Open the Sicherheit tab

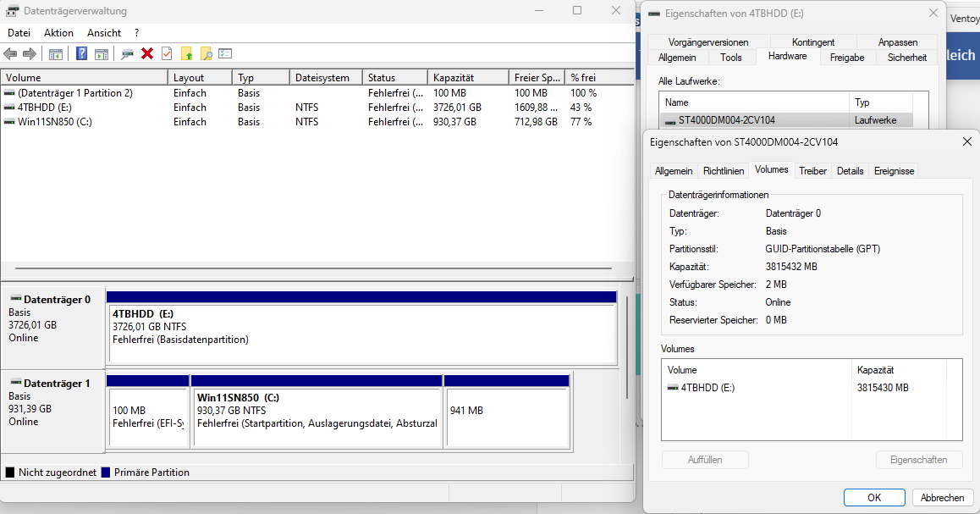pyautogui.click(x=907, y=57)
